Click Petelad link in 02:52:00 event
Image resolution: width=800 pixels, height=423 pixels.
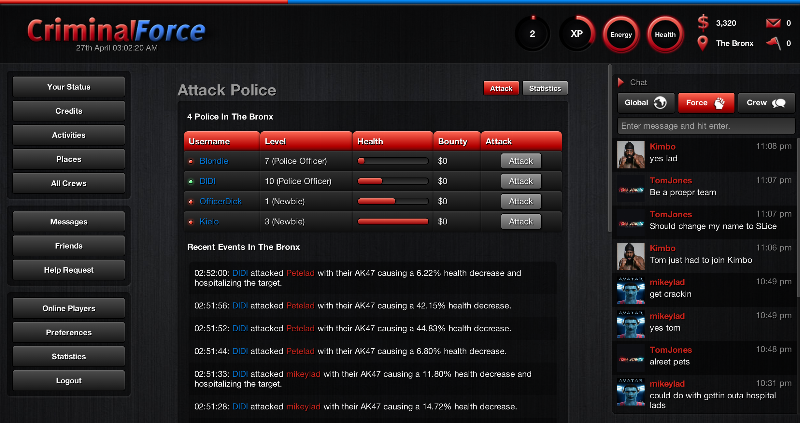pyautogui.click(x=300, y=273)
